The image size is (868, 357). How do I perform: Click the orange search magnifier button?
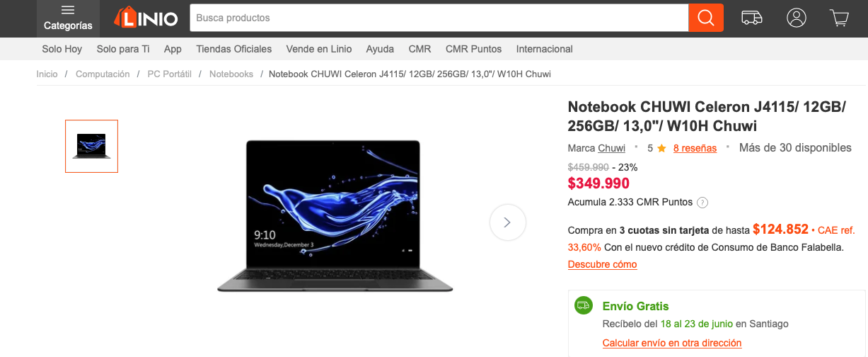(706, 18)
